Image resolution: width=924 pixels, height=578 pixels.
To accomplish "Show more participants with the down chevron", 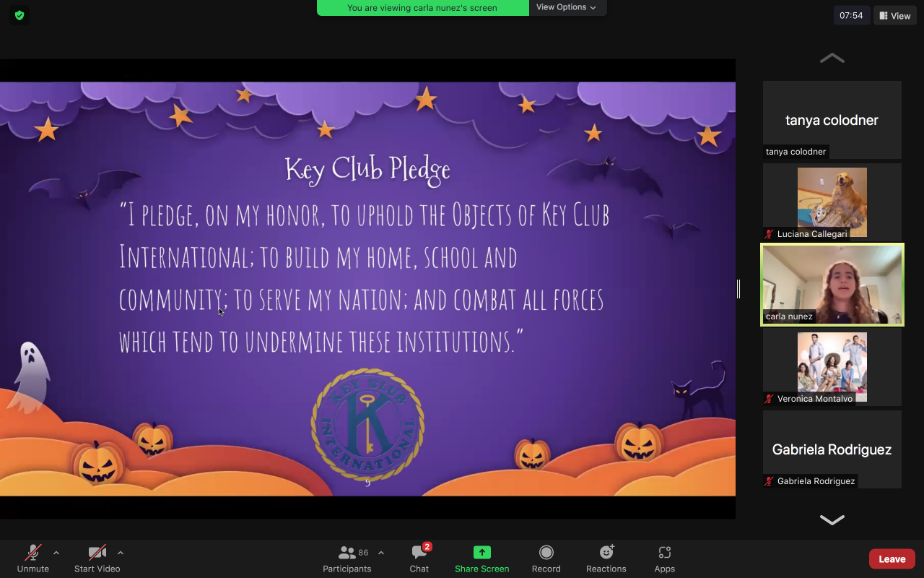I will click(832, 519).
